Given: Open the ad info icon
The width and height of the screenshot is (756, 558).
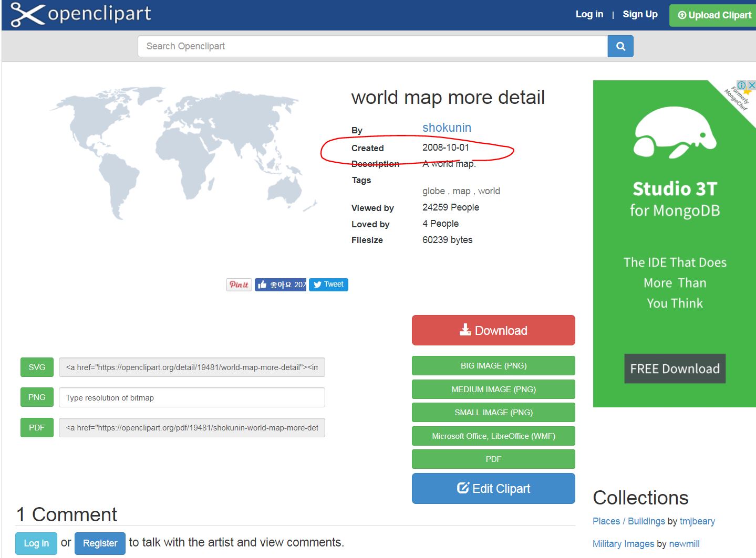Looking at the screenshot, I should 741,85.
